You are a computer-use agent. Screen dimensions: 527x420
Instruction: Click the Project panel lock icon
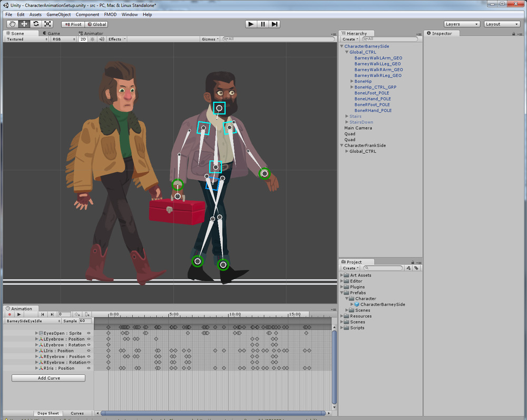coord(413,262)
